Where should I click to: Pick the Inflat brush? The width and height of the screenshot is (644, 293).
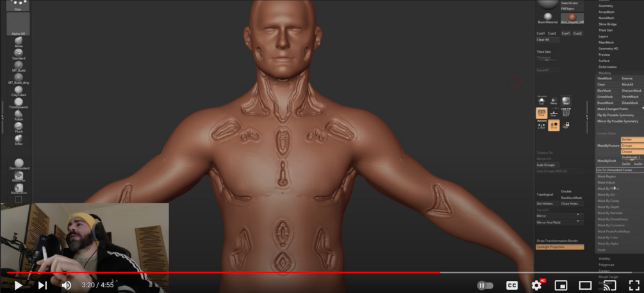pyautogui.click(x=19, y=140)
